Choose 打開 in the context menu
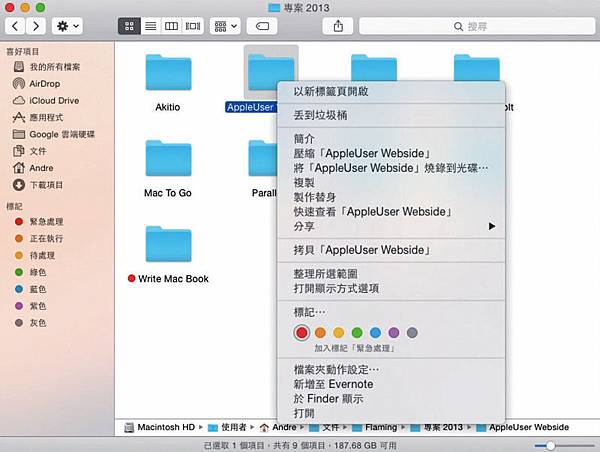The height and width of the screenshot is (452, 600). click(x=391, y=413)
